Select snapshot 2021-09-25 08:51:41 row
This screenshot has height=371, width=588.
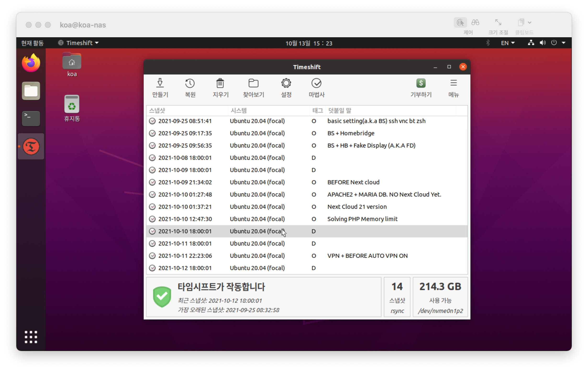(x=185, y=121)
